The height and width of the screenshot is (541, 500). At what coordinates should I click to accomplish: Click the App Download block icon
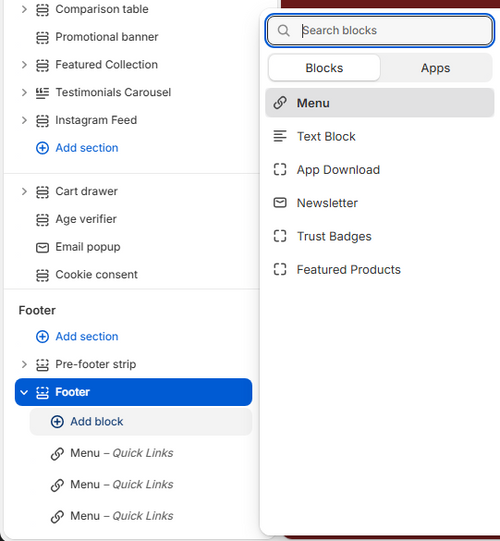click(280, 169)
